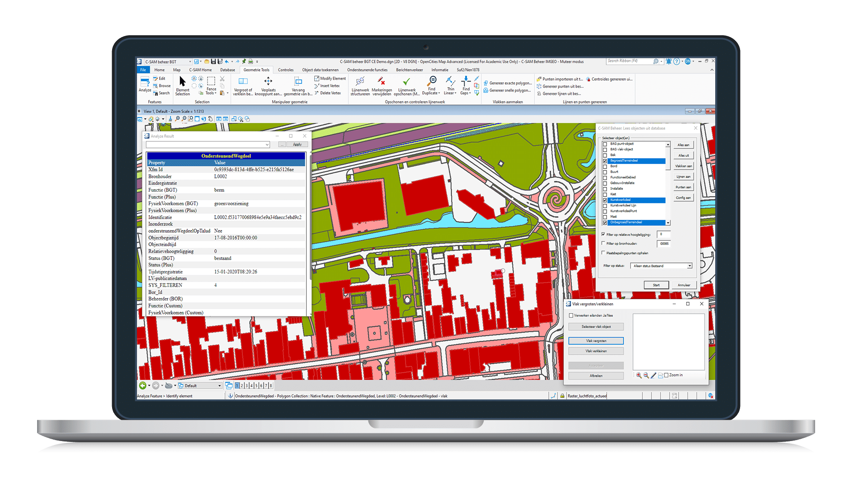Click back arrow in bottom view bar
The height and width of the screenshot is (488, 868).
[x=143, y=385]
